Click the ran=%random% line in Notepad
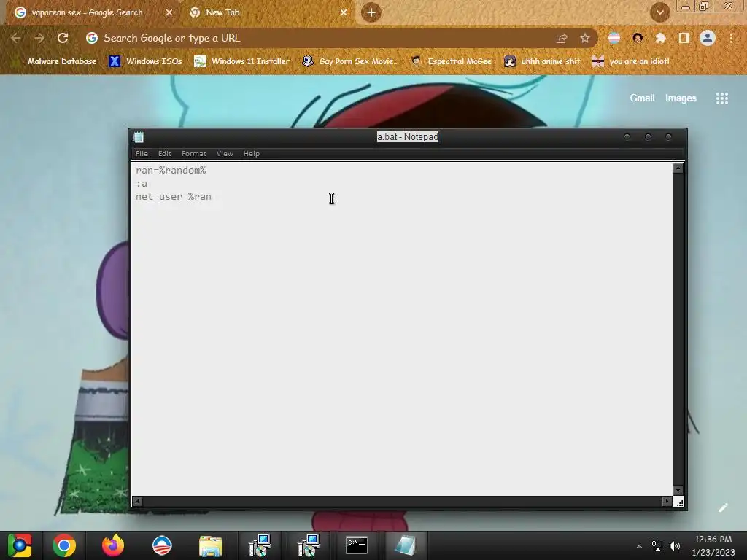This screenshot has height=560, width=747. [171, 170]
